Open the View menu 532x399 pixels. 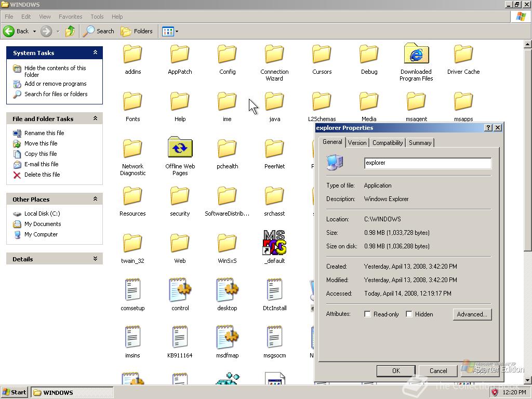[x=45, y=17]
